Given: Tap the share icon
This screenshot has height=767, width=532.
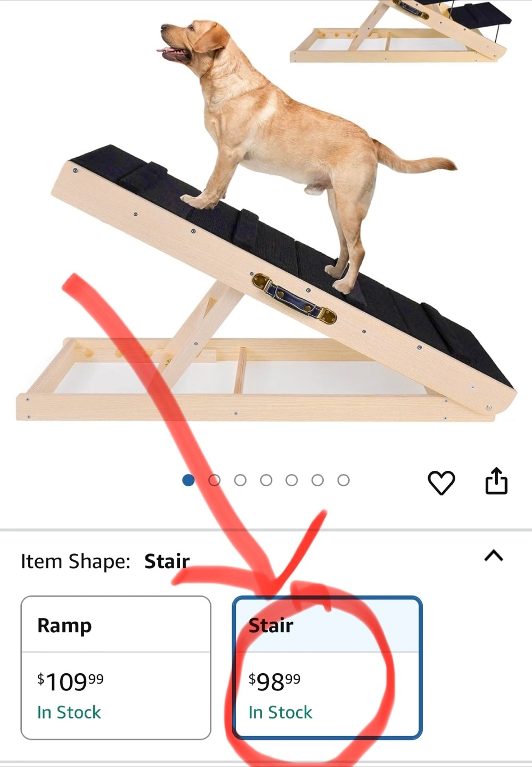Looking at the screenshot, I should [x=496, y=481].
